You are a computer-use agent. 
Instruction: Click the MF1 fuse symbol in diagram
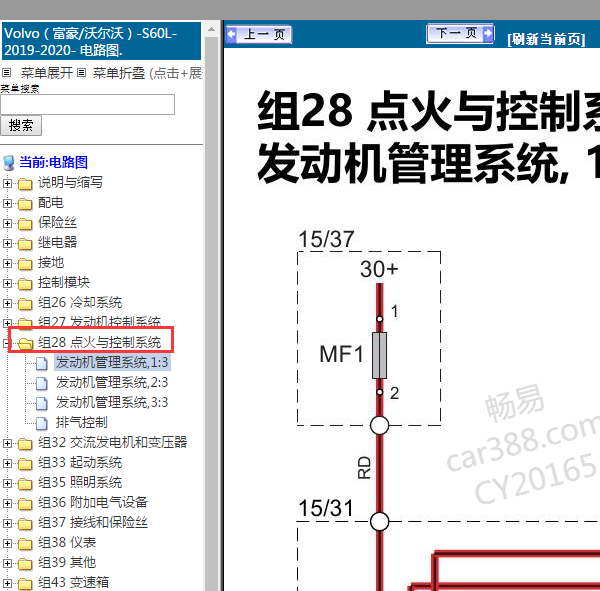380,356
